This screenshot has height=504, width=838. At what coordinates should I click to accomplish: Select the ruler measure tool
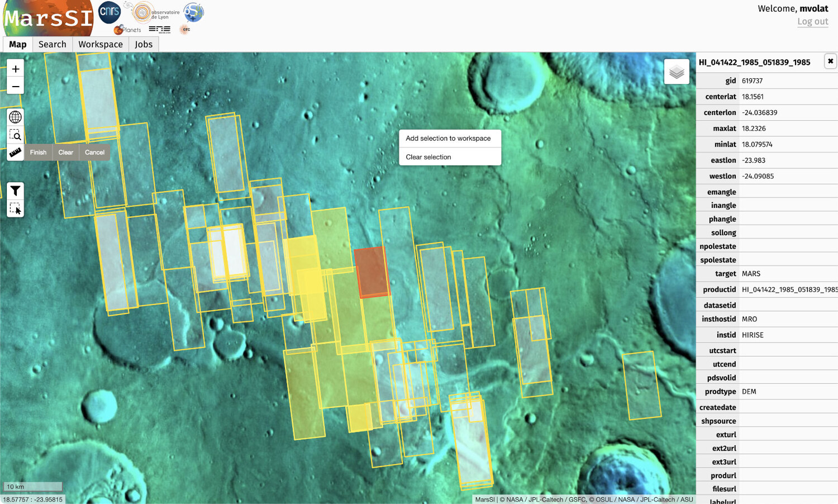tap(16, 152)
